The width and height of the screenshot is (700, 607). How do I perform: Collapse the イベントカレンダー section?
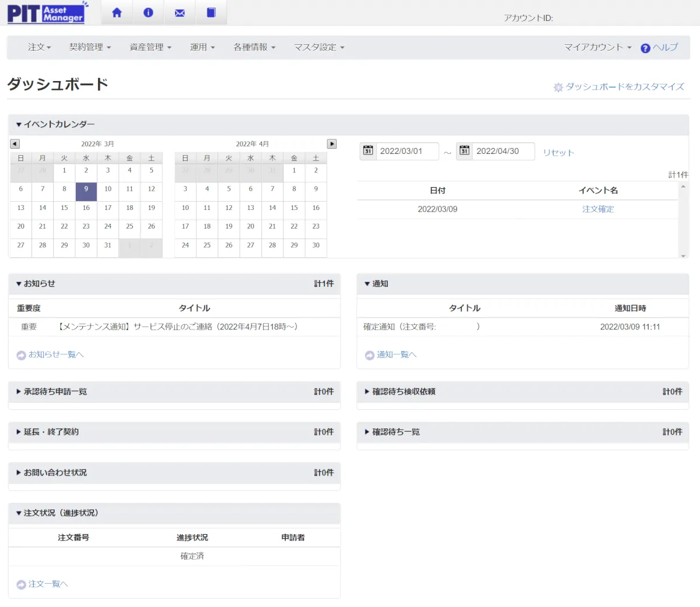point(55,124)
